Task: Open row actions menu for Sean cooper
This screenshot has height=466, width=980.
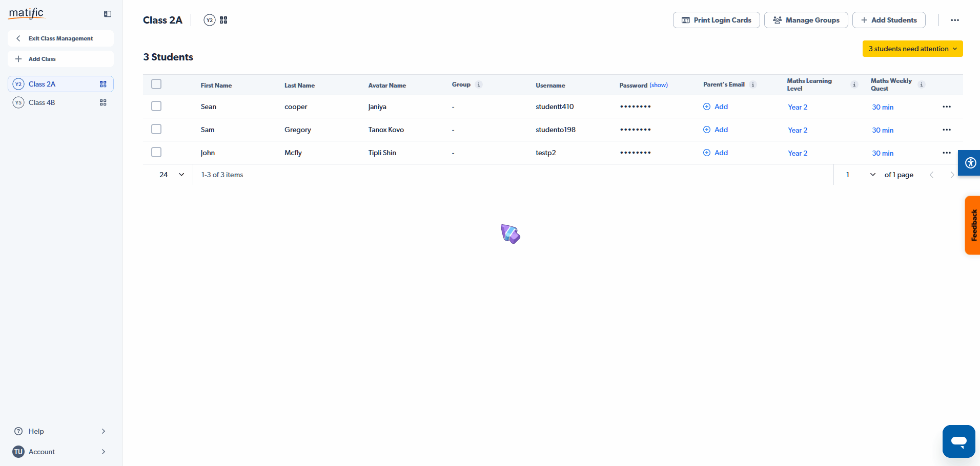Action: point(946,107)
